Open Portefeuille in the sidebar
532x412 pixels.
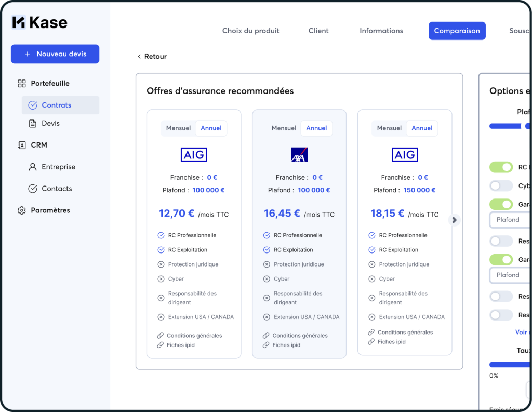[x=50, y=84]
